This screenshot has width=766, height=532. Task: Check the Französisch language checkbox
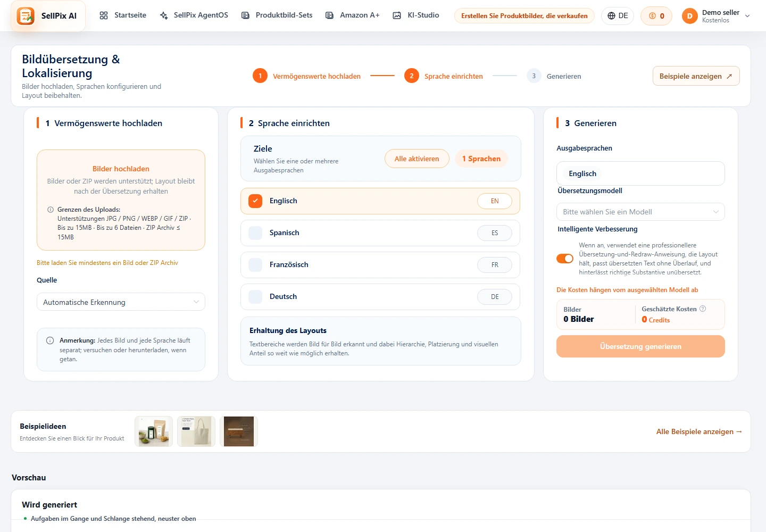(255, 265)
